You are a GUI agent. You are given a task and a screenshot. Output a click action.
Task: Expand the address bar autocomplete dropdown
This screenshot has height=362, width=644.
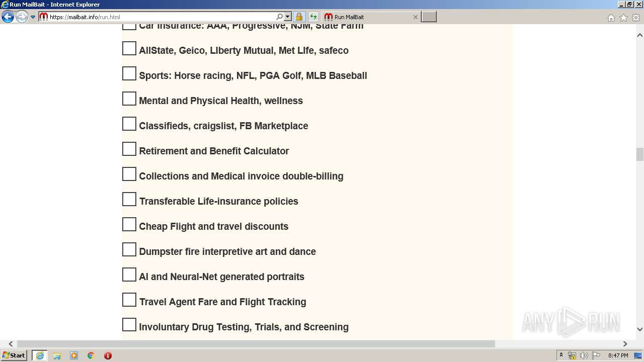[x=288, y=17]
